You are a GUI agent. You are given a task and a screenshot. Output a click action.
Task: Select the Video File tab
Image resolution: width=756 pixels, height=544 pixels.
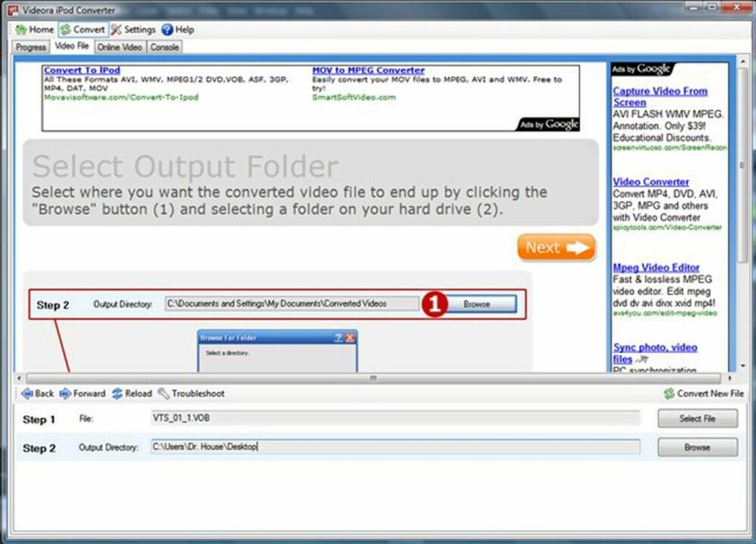click(72, 46)
